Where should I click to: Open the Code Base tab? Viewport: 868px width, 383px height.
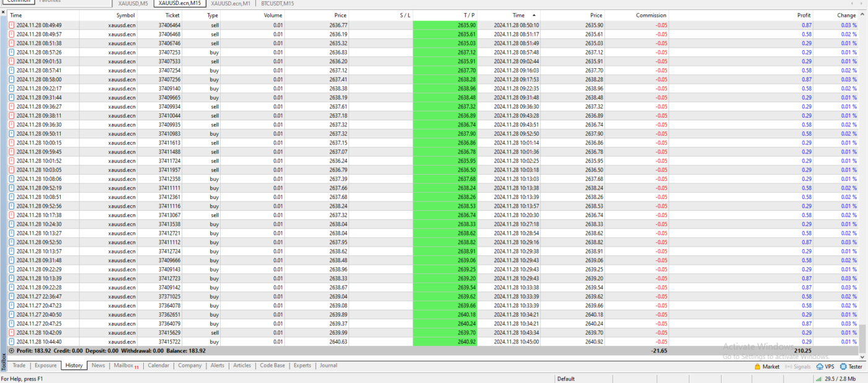click(x=272, y=366)
